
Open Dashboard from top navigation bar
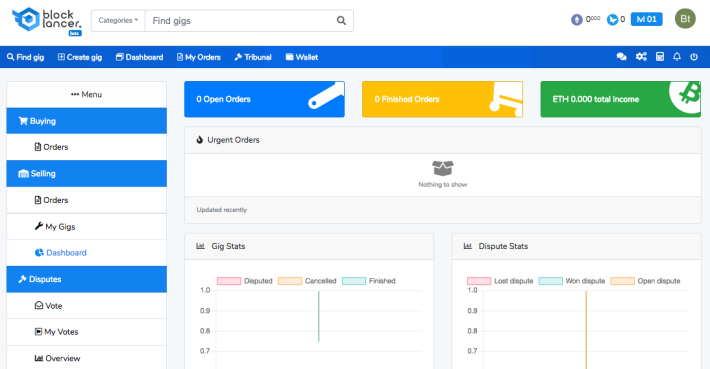pyautogui.click(x=139, y=57)
